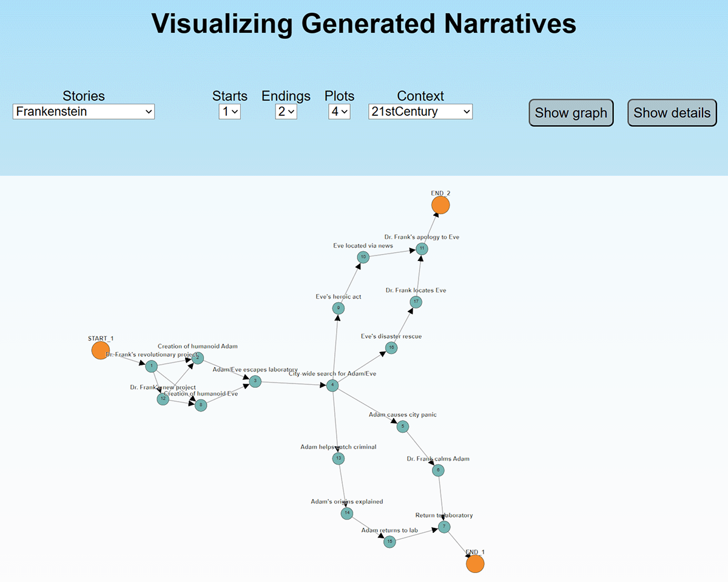Image resolution: width=728 pixels, height=582 pixels.
Task: Click the 'Adam helps catch criminal' node
Action: 338,458
